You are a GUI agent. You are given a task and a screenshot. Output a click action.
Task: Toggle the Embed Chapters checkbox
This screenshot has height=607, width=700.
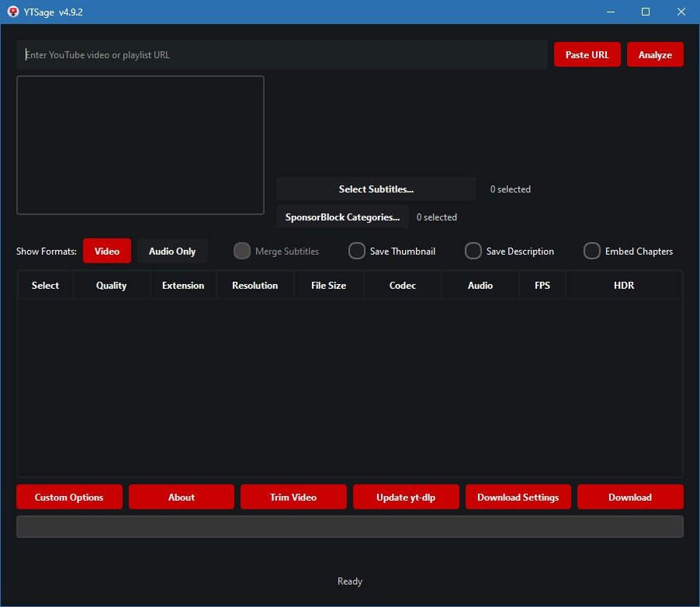click(x=592, y=251)
